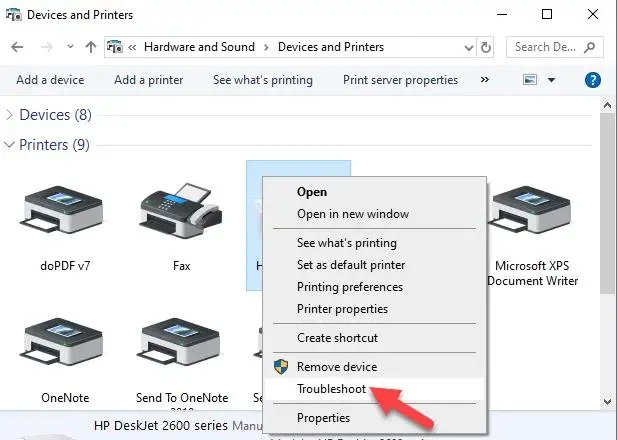Click the scroll up arrow

click(x=607, y=105)
